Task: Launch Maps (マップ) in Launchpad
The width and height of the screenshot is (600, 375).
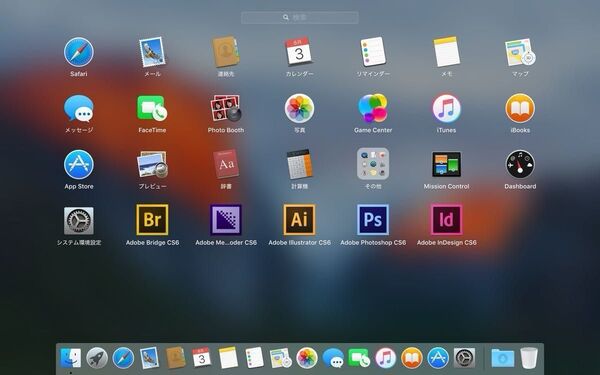Action: point(520,52)
